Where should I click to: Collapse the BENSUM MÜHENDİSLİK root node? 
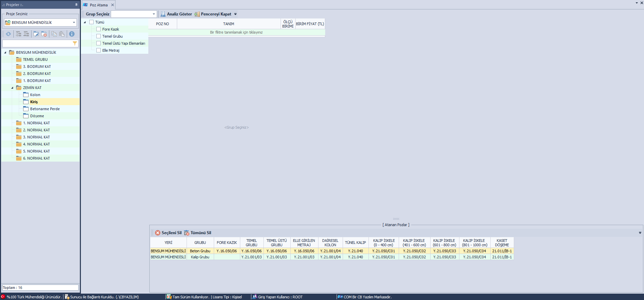(5, 52)
